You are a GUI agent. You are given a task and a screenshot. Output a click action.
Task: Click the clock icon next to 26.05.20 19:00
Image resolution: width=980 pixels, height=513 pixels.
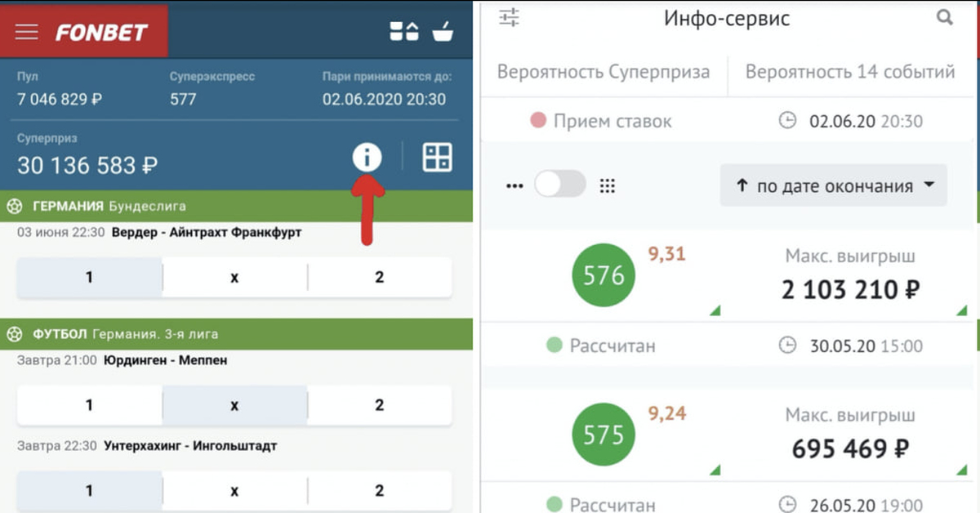tap(786, 505)
